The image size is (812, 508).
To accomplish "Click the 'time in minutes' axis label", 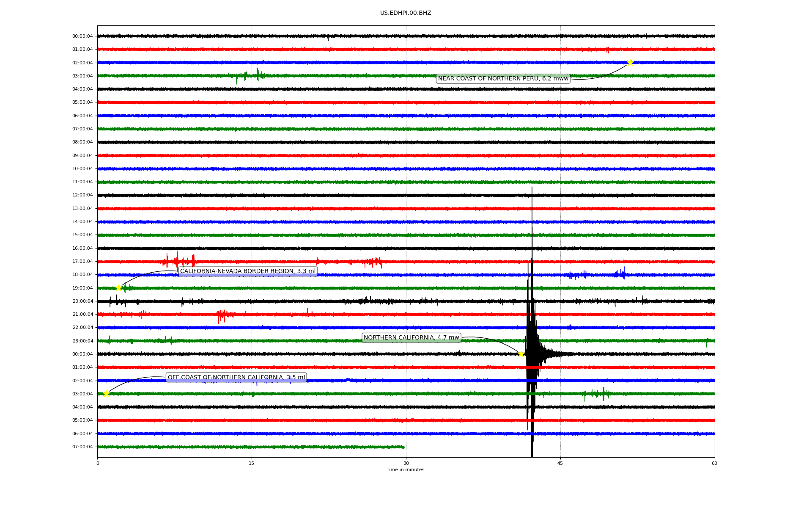I will 406,470.
